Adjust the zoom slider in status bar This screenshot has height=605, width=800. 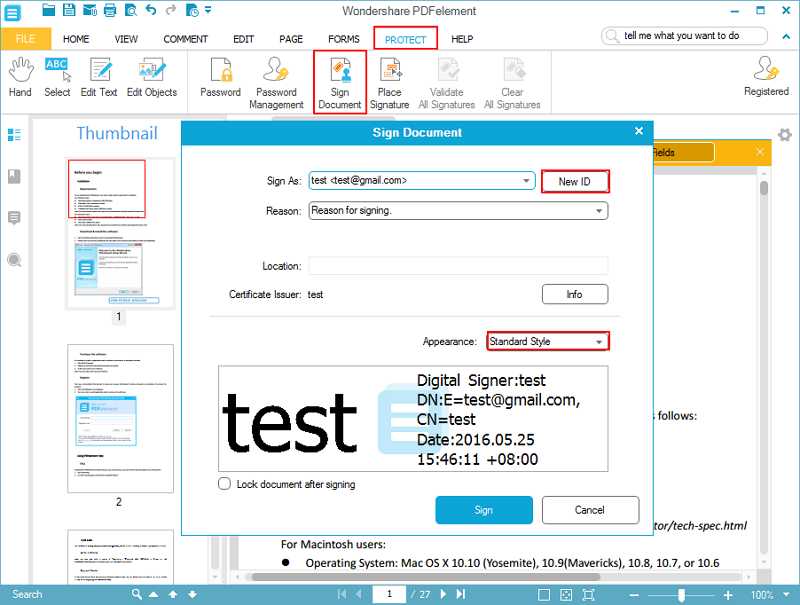coord(682,594)
